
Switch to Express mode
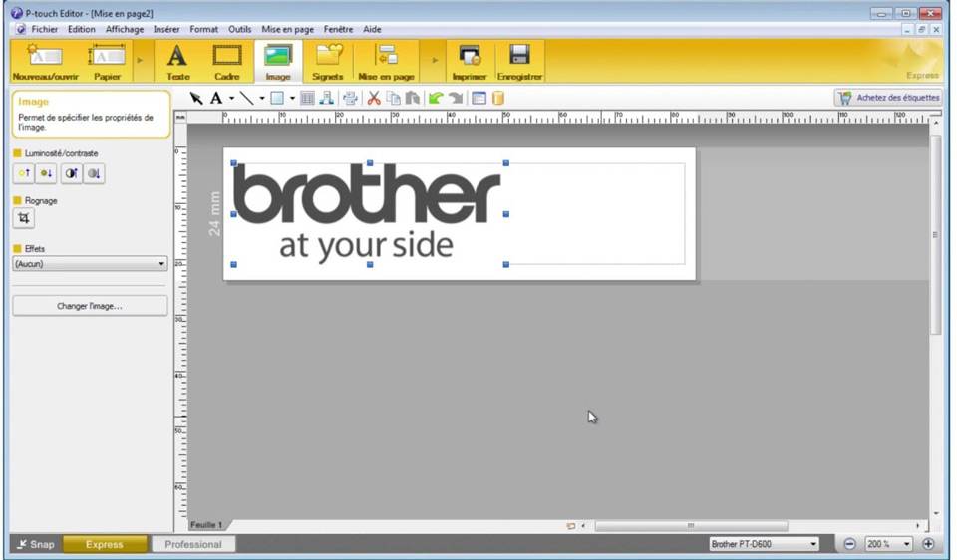(x=105, y=544)
